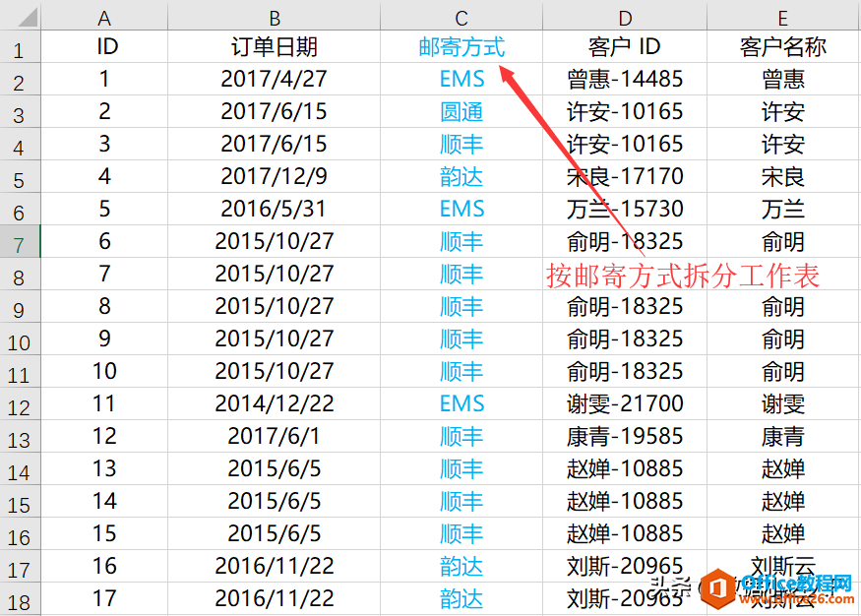
Task: Select customer name '康青' in column E
Action: tap(783, 436)
